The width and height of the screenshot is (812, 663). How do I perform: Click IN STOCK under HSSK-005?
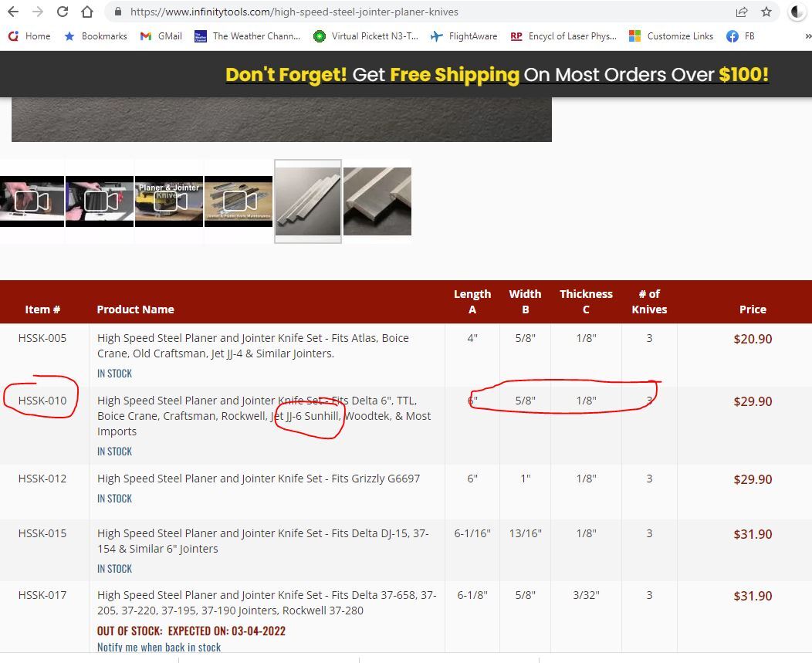point(114,374)
